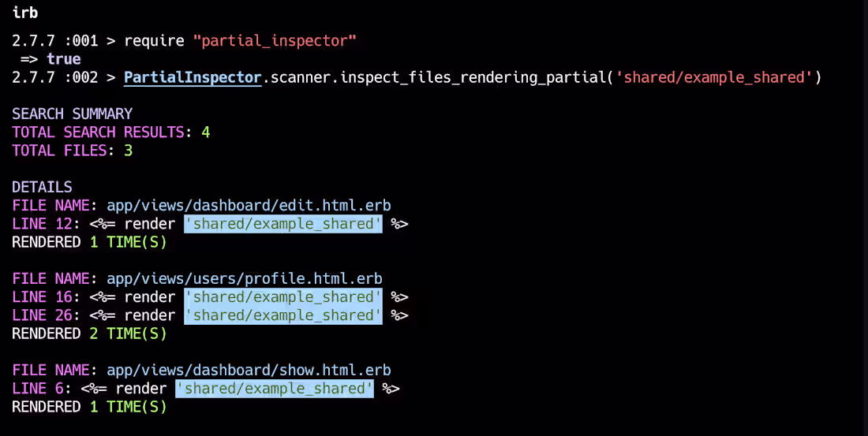Click highlighted match on LINE 12
868x436 pixels.
[x=282, y=224]
